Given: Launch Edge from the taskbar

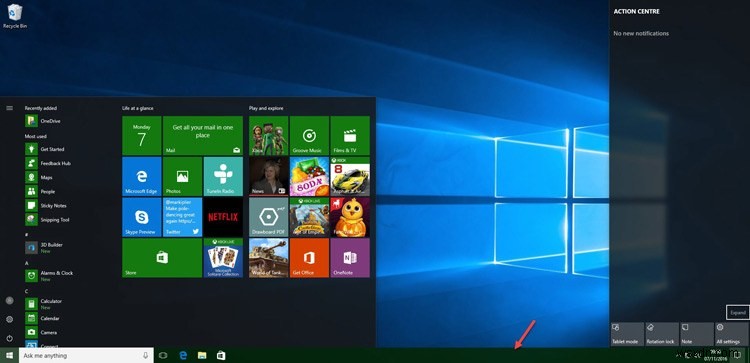Looking at the screenshot, I should pos(183,355).
